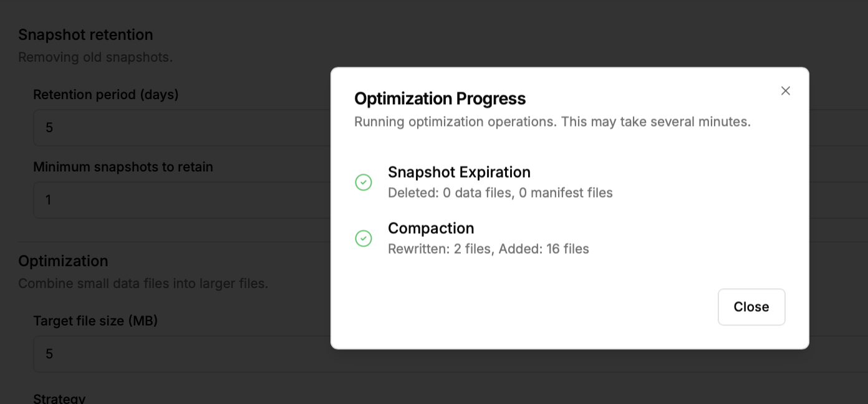
Task: Select the Compaction step label
Action: [x=431, y=228]
